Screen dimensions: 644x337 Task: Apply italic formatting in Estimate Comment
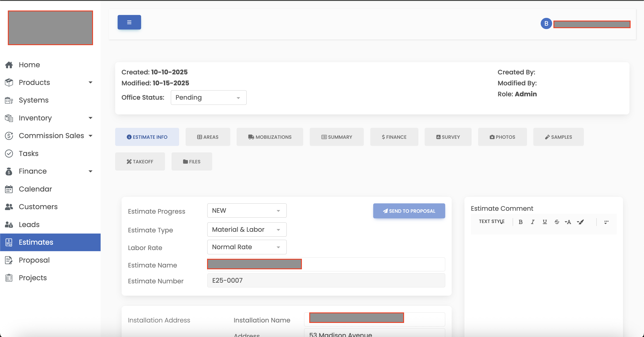coord(532,222)
